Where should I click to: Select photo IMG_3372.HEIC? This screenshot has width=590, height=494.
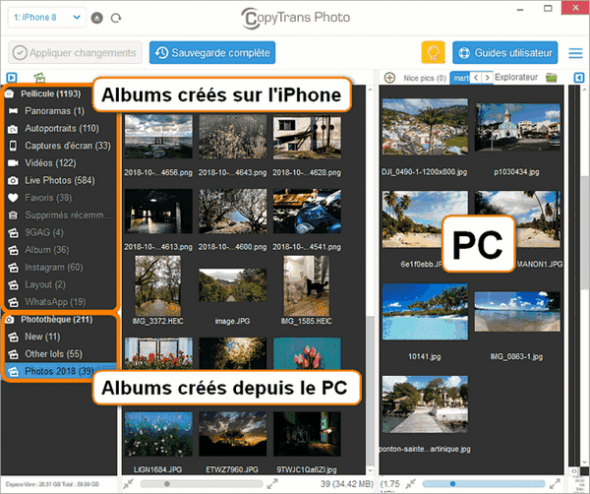[x=158, y=286]
